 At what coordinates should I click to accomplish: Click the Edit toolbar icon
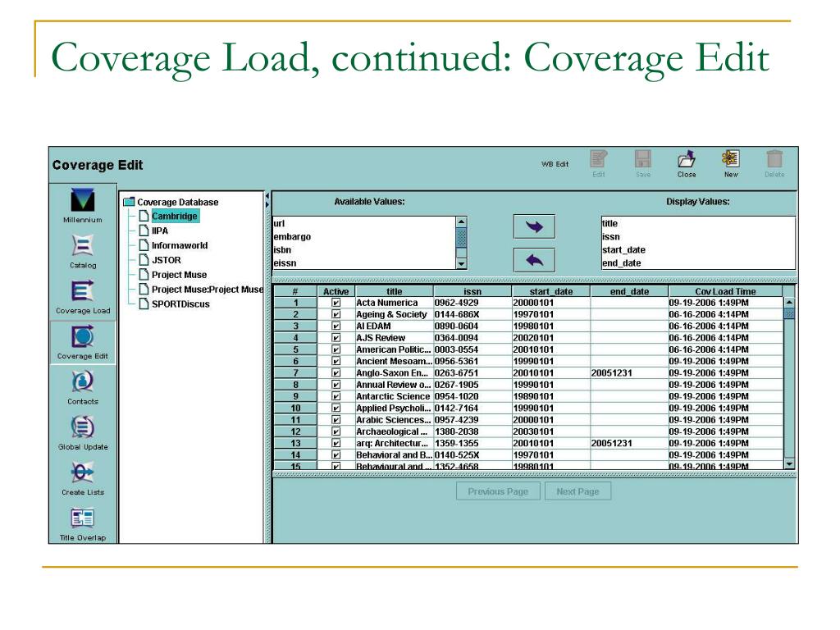coord(598,159)
